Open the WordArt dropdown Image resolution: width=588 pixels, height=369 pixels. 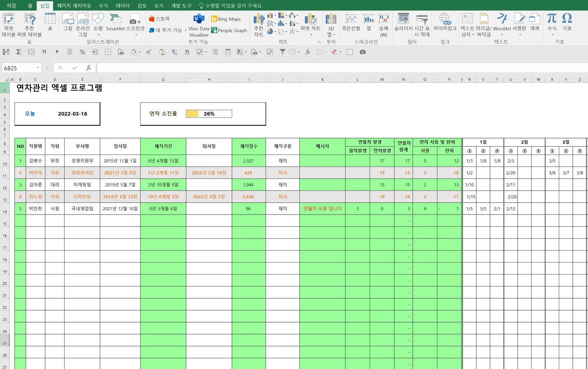(x=502, y=35)
